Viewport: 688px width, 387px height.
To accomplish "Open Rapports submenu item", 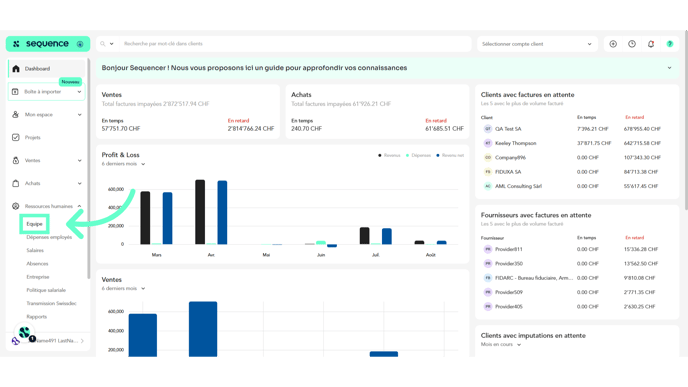I will pos(36,316).
